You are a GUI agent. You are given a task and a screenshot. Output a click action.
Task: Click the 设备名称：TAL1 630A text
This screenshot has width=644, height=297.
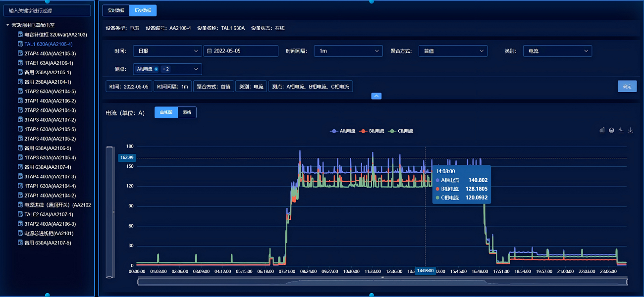[x=221, y=28]
